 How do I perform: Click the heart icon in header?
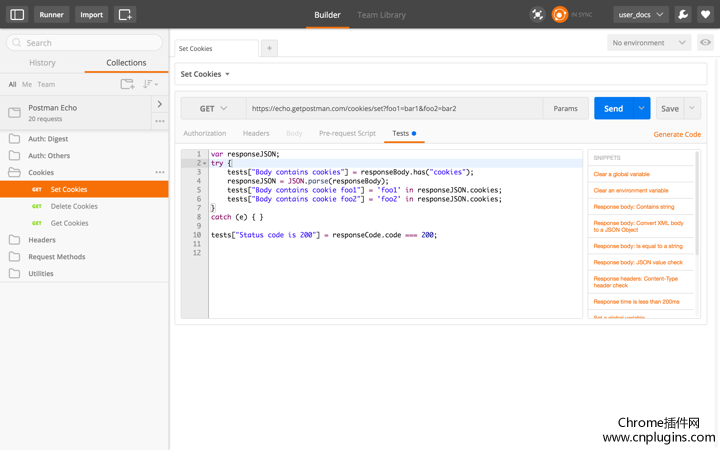[705, 15]
